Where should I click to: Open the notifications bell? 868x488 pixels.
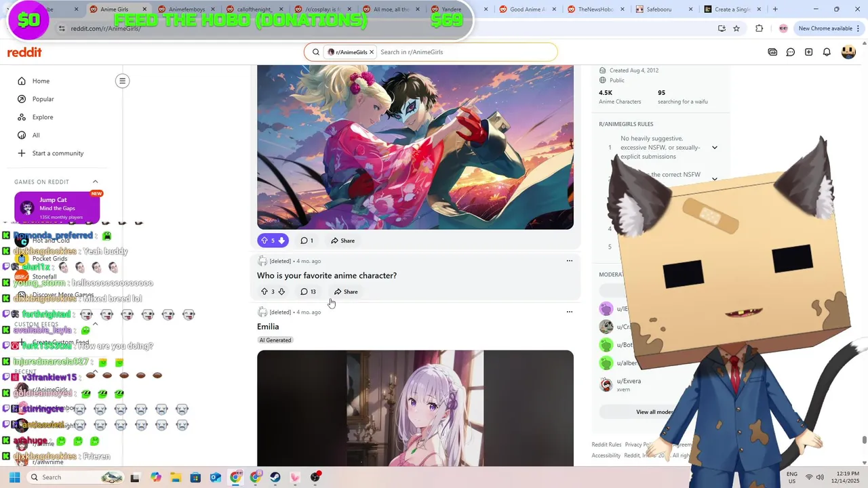[x=827, y=52]
